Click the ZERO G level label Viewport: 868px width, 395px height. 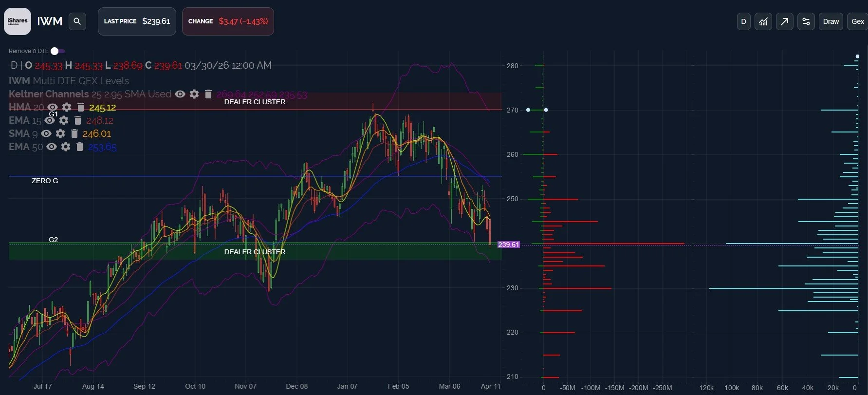point(45,181)
